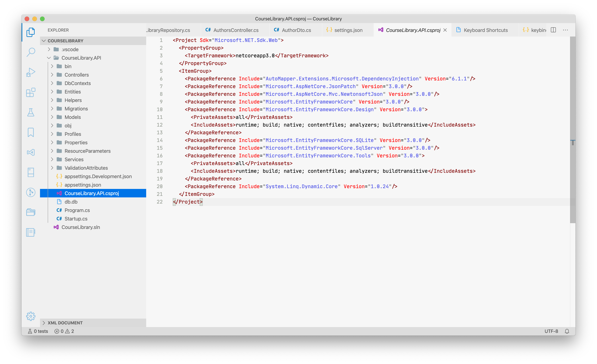This screenshot has width=597, height=364.
Task: Click the Manage gear icon
Action: [31, 316]
